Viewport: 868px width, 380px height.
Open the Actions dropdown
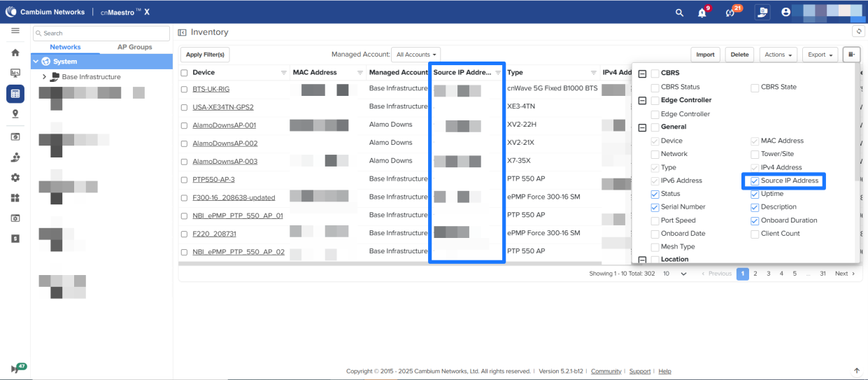click(x=778, y=54)
